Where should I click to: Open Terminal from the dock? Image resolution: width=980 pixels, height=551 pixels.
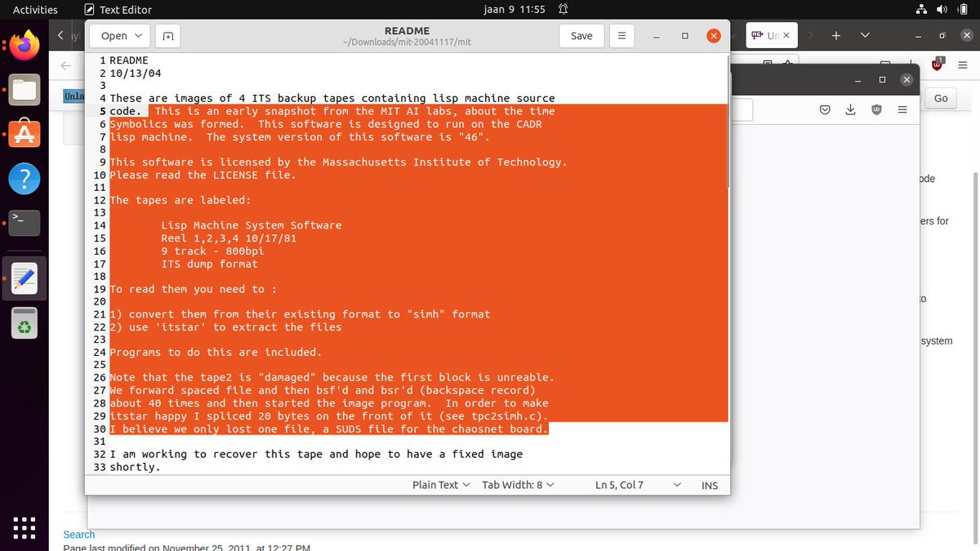click(24, 222)
